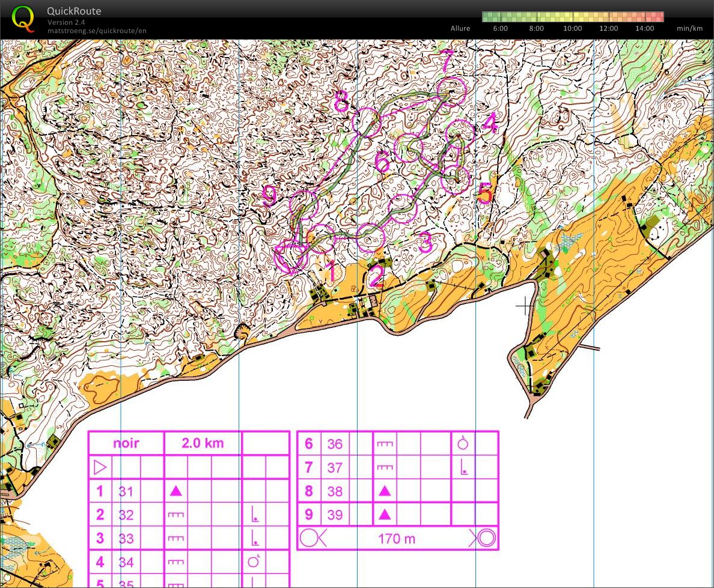714x588 pixels.
Task: Click the boulder triangle symbol for control 1
Action: 175,491
